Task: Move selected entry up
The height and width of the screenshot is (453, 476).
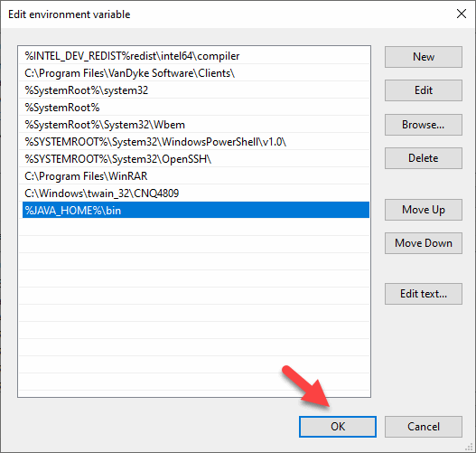Action: coord(424,210)
